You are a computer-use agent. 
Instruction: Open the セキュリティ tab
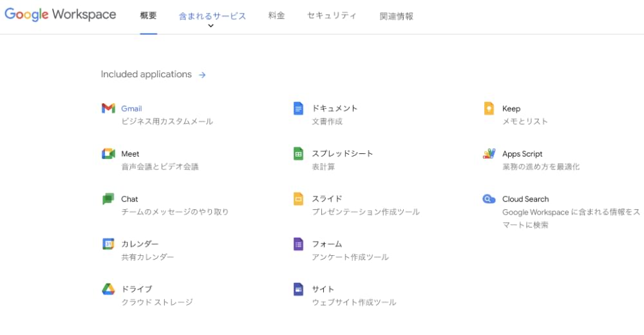(x=332, y=15)
